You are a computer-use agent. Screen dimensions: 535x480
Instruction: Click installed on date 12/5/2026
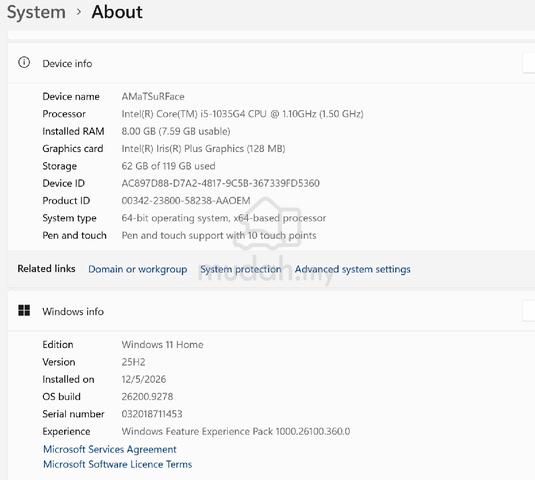point(144,379)
